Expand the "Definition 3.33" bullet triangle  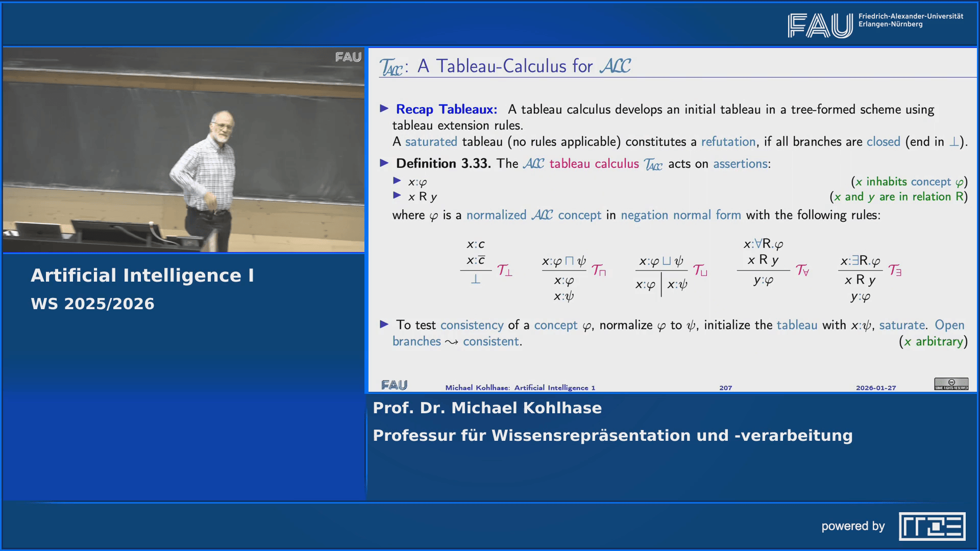[385, 163]
